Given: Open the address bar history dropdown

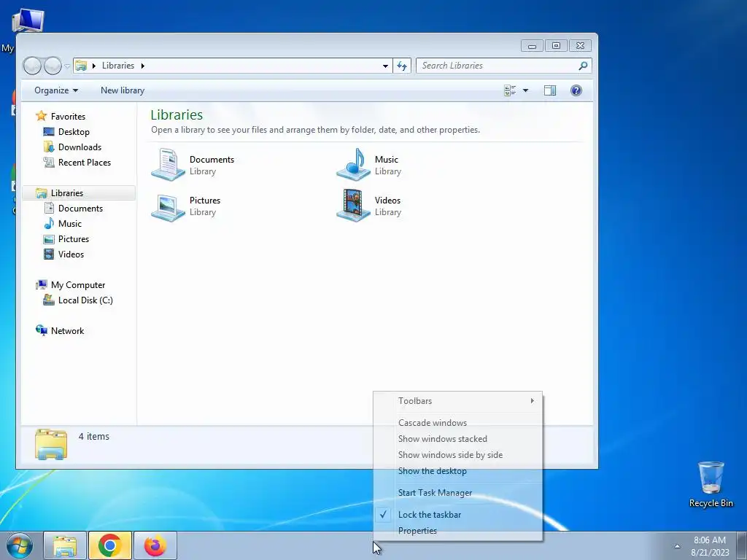Looking at the screenshot, I should click(385, 66).
